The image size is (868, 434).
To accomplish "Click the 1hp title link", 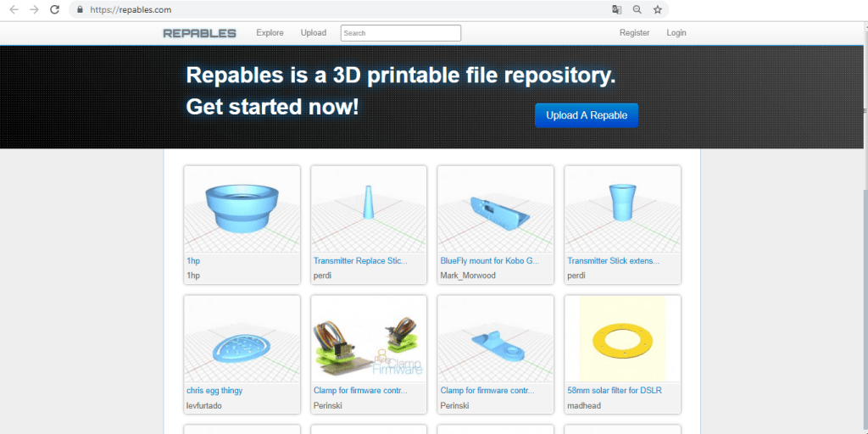I will pyautogui.click(x=193, y=260).
